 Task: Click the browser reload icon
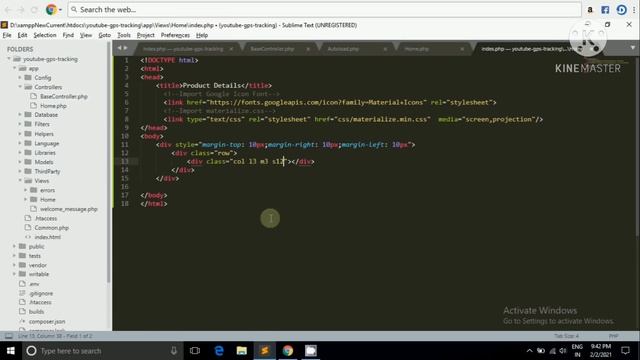pyautogui.click(x=34, y=9)
